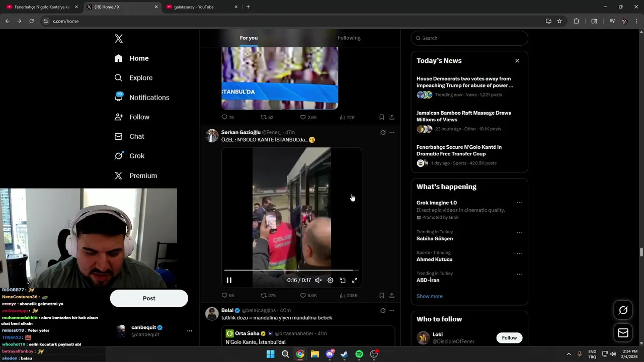This screenshot has height=362, width=644.
Task: Open ABD-İran trending topic
Action: tap(428, 280)
